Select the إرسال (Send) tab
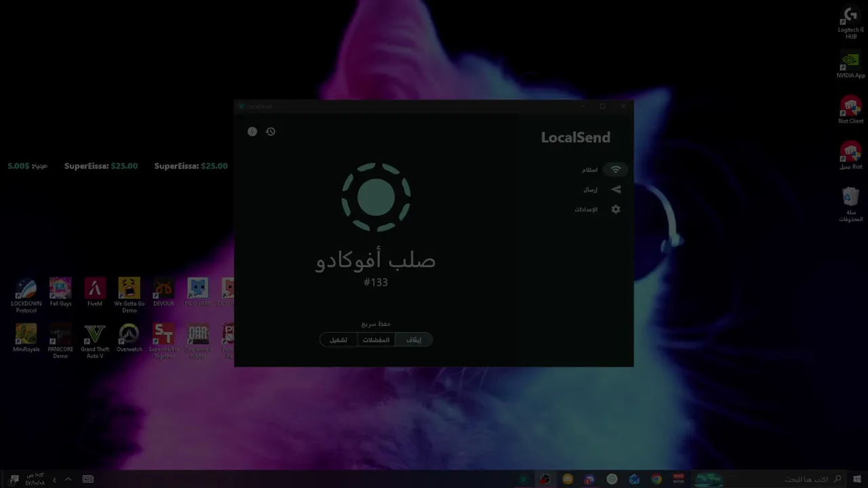Viewport: 868px width, 488px height. click(601, 190)
